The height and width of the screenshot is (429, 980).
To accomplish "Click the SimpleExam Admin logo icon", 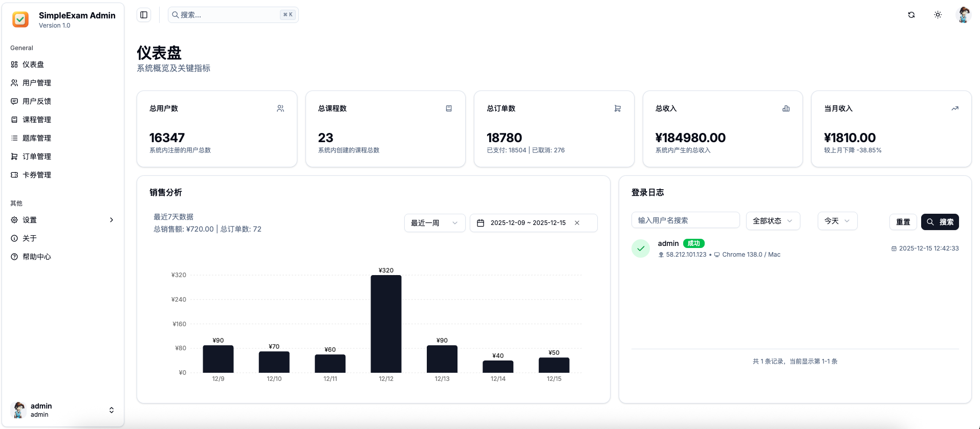I will (x=20, y=19).
